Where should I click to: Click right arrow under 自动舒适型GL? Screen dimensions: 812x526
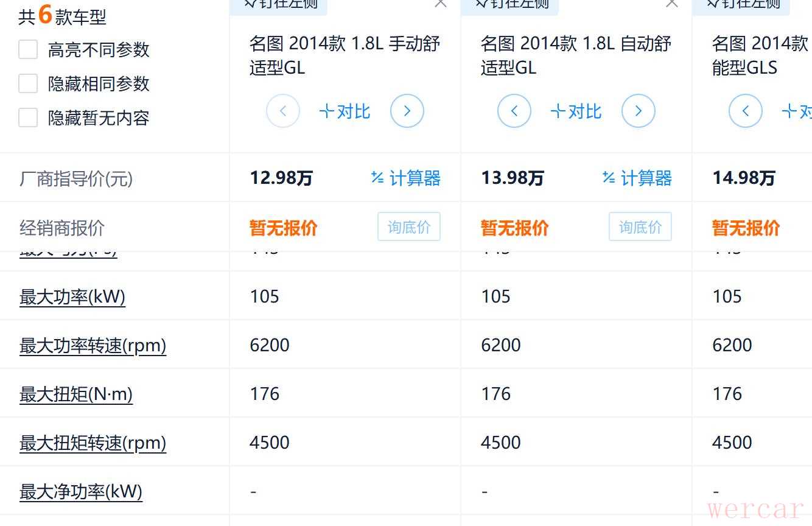638,111
